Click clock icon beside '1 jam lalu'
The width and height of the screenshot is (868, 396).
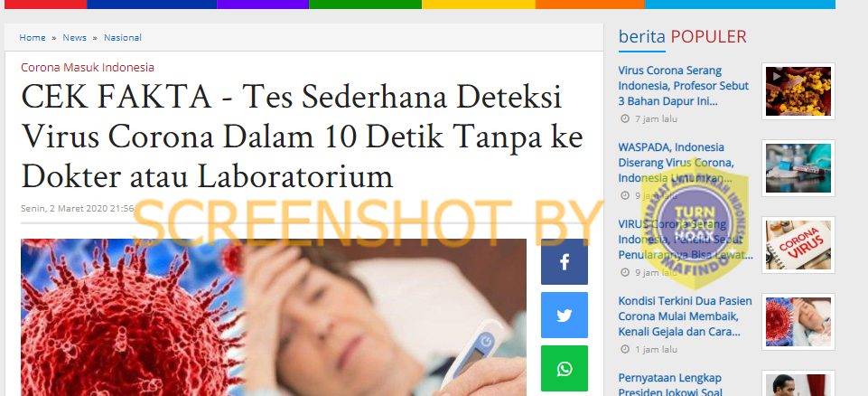point(625,350)
